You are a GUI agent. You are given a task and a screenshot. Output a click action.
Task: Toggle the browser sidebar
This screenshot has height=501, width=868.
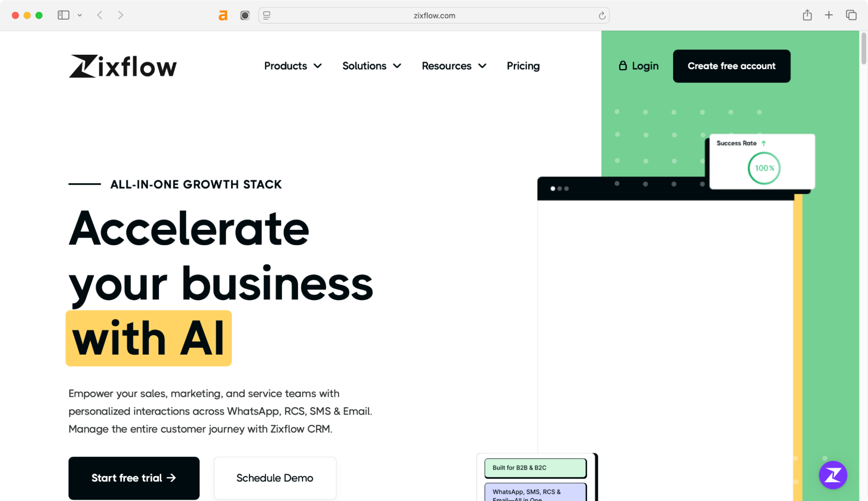coord(63,15)
